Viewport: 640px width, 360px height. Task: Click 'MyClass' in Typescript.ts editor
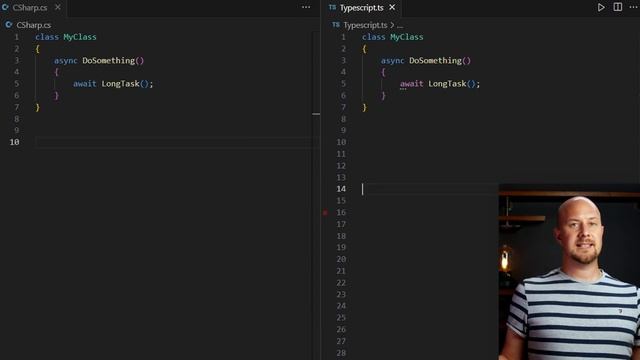click(x=407, y=37)
